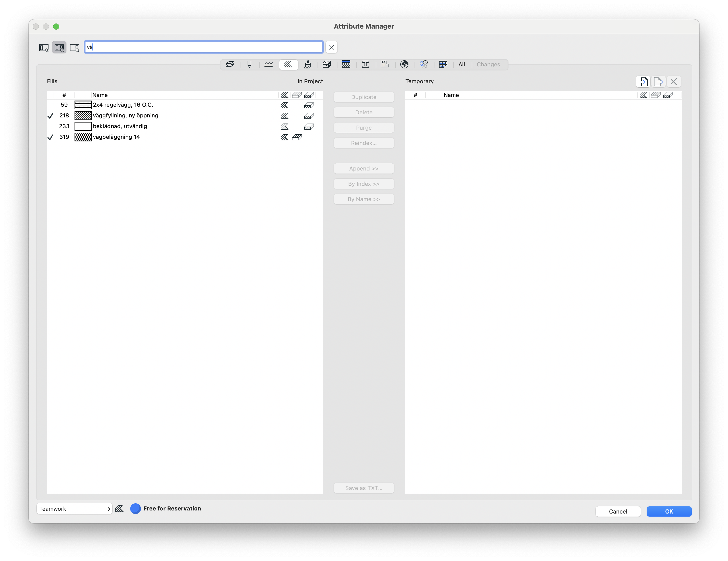Viewport: 728px width, 561px height.
Task: Click the globe attribute tab icon
Action: pos(404,64)
